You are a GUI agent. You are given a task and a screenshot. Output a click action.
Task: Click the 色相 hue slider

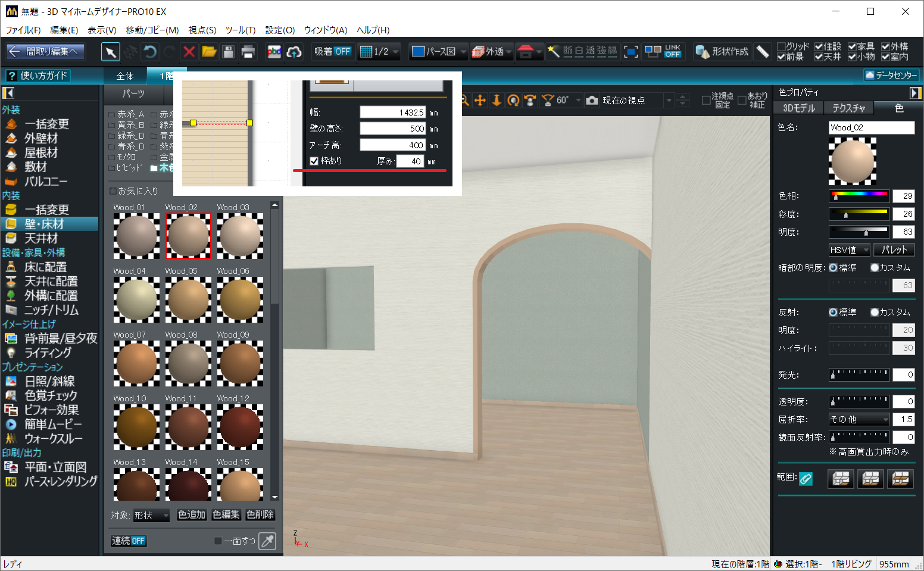859,196
